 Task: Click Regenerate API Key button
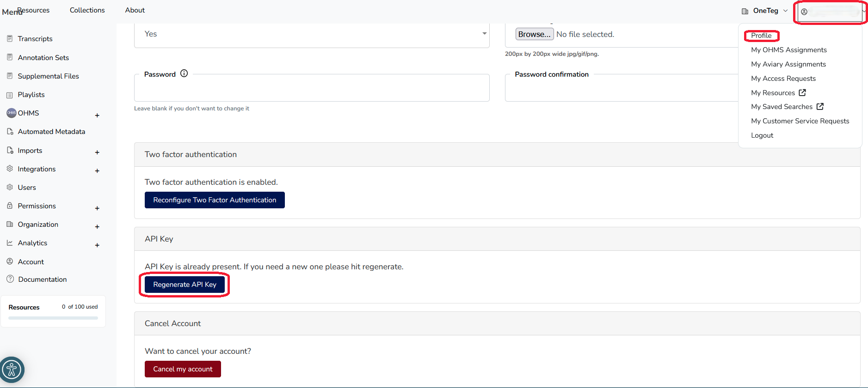(185, 285)
